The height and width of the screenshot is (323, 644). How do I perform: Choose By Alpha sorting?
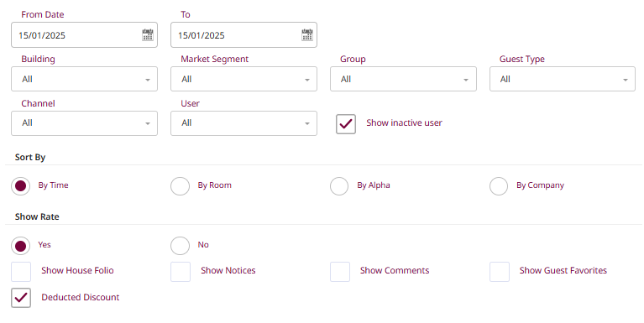tap(339, 186)
